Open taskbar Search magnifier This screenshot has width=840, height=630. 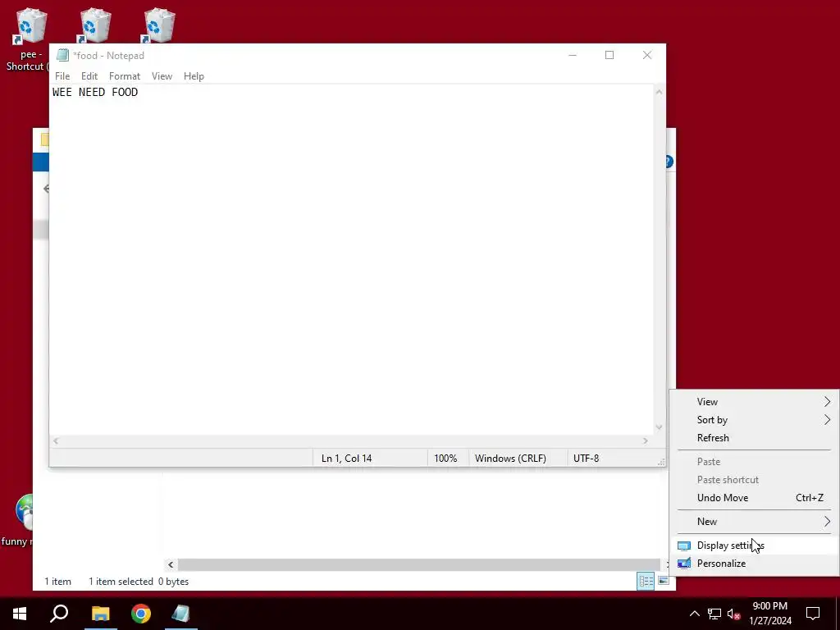59,614
